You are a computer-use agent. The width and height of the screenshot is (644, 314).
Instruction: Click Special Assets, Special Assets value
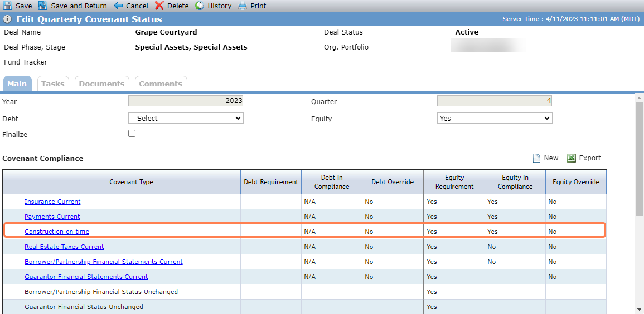pos(191,47)
